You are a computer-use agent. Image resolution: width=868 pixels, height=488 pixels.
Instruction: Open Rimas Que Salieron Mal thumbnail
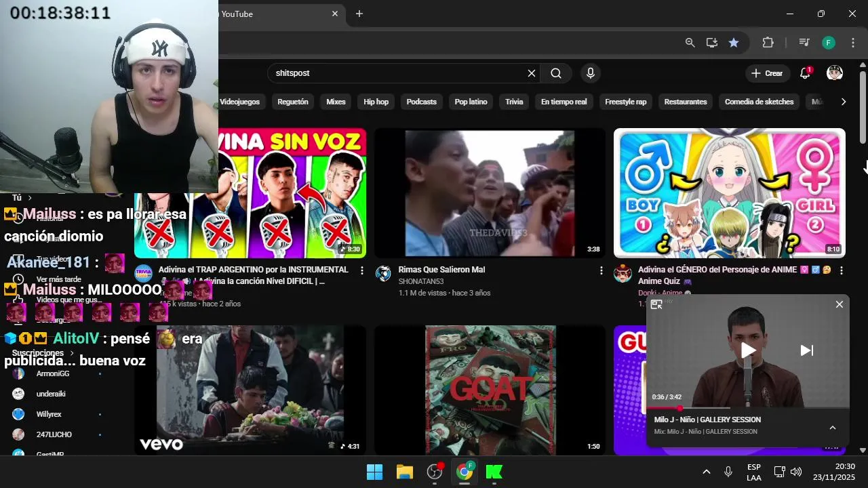coord(490,192)
